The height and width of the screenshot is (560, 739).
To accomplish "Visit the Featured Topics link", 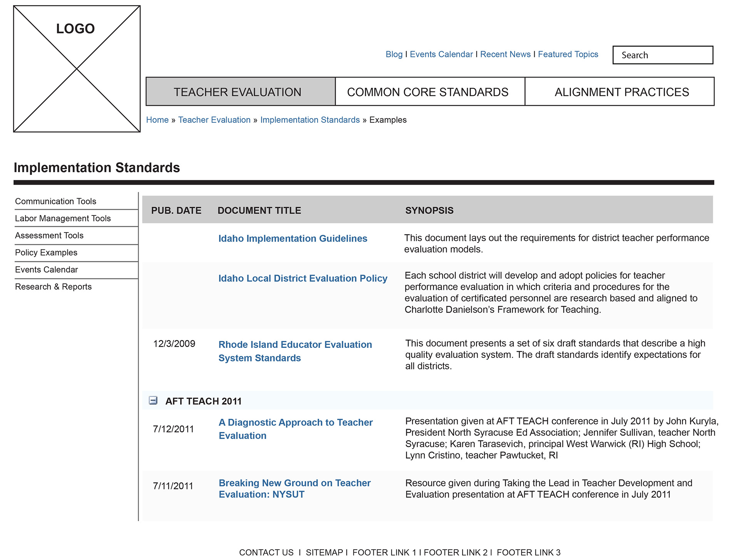I will pos(568,54).
